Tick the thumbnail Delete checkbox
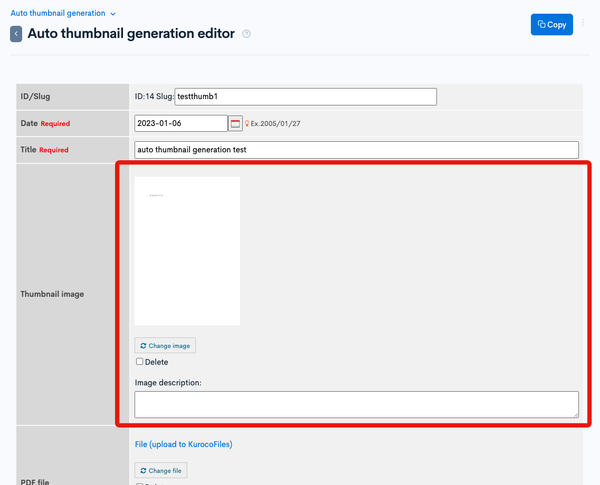 139,361
